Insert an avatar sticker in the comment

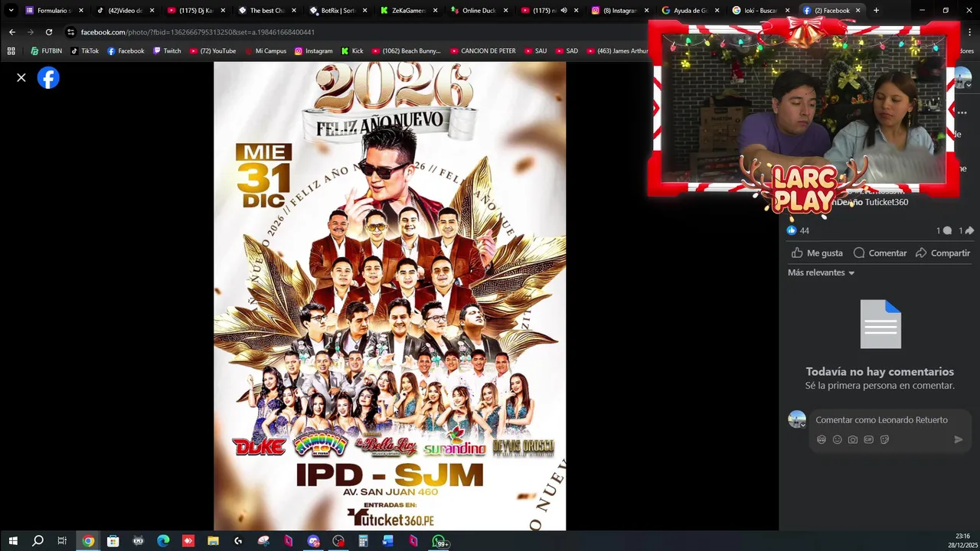822,439
